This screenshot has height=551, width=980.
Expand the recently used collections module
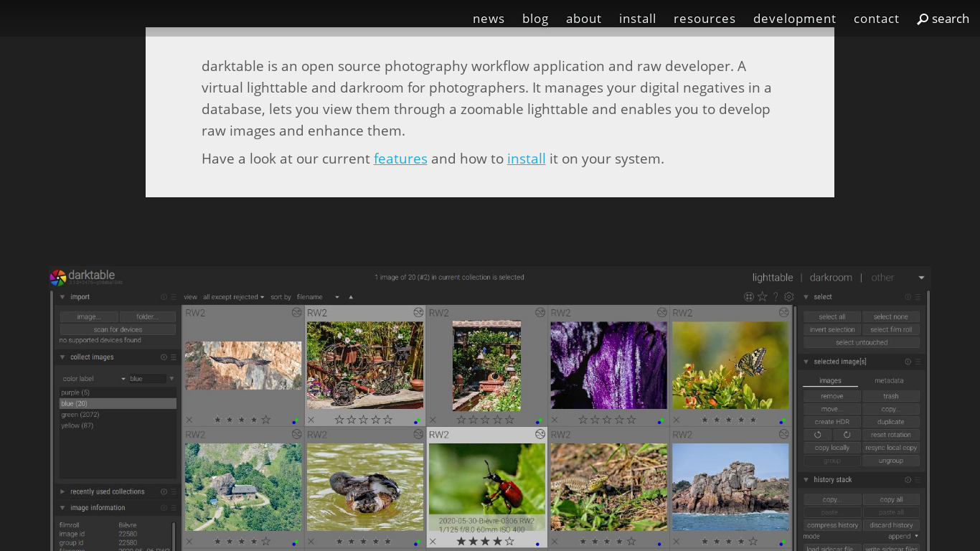(x=62, y=492)
